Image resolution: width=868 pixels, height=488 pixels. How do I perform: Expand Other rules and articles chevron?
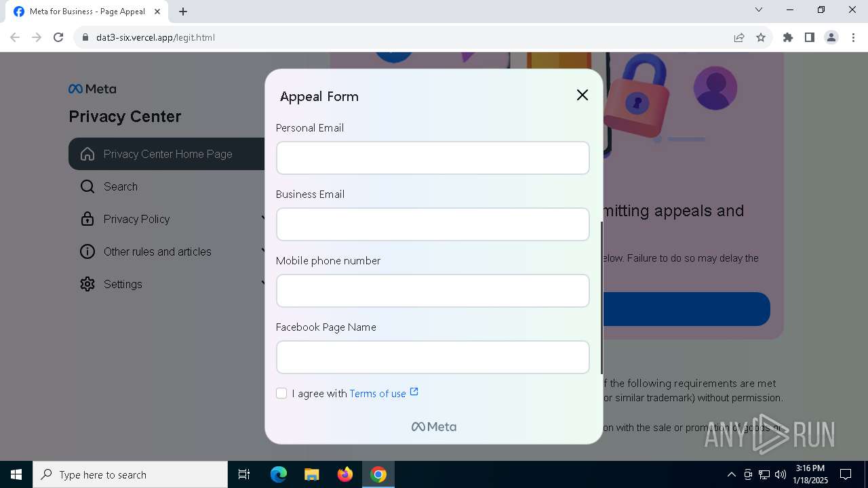(x=264, y=251)
